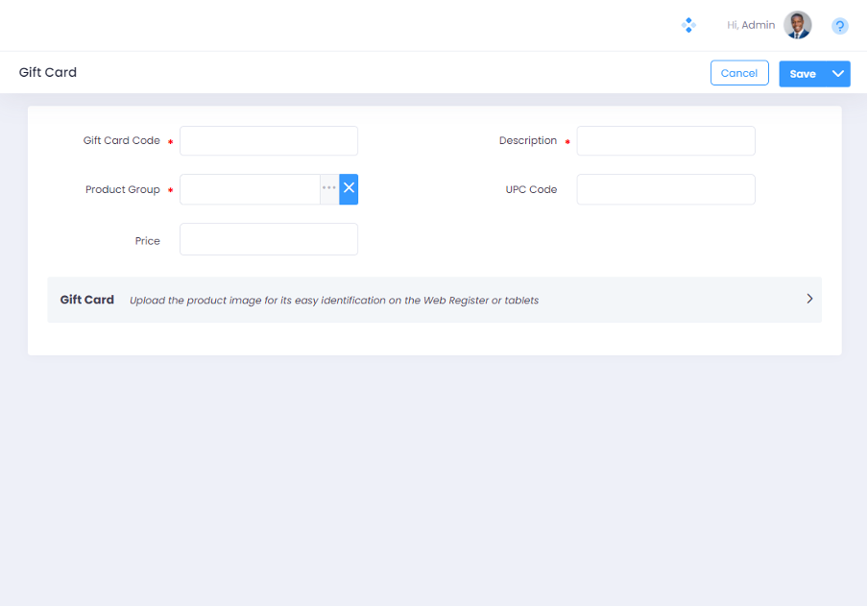Focus the Description text field
The height and width of the screenshot is (607, 868).
(x=665, y=140)
